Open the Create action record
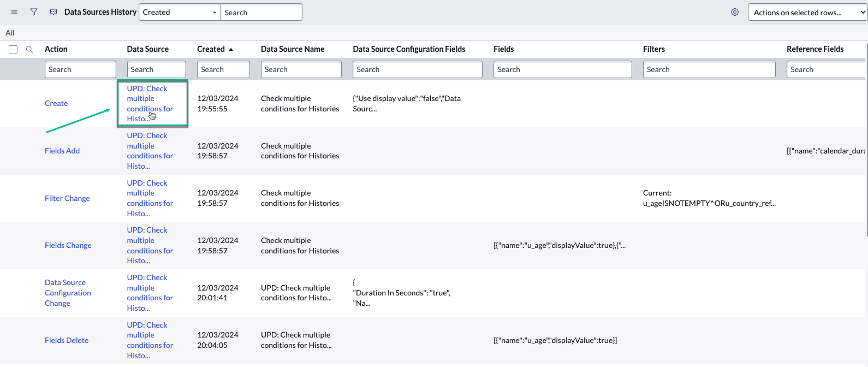This screenshot has width=868, height=367. click(x=56, y=103)
